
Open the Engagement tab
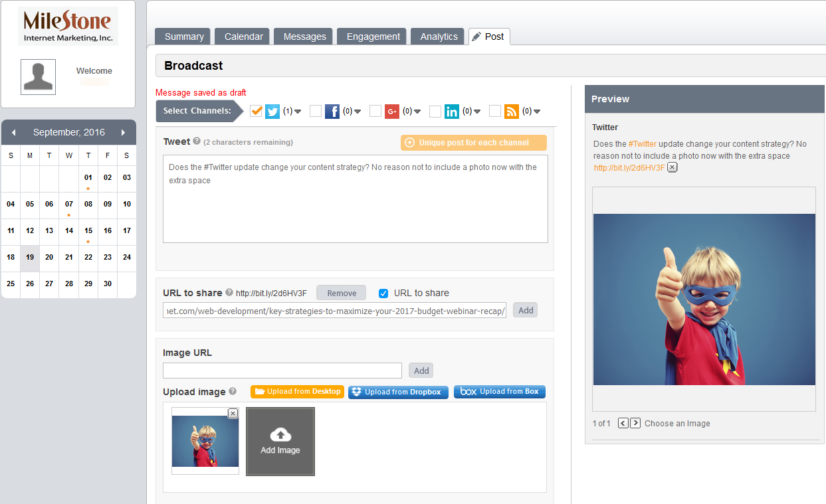coord(373,37)
